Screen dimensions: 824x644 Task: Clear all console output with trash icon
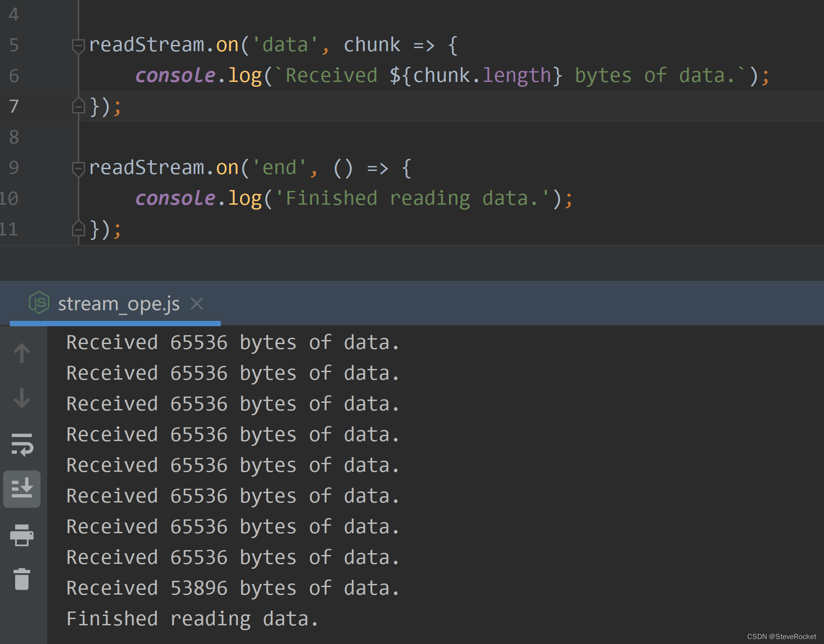(21, 579)
